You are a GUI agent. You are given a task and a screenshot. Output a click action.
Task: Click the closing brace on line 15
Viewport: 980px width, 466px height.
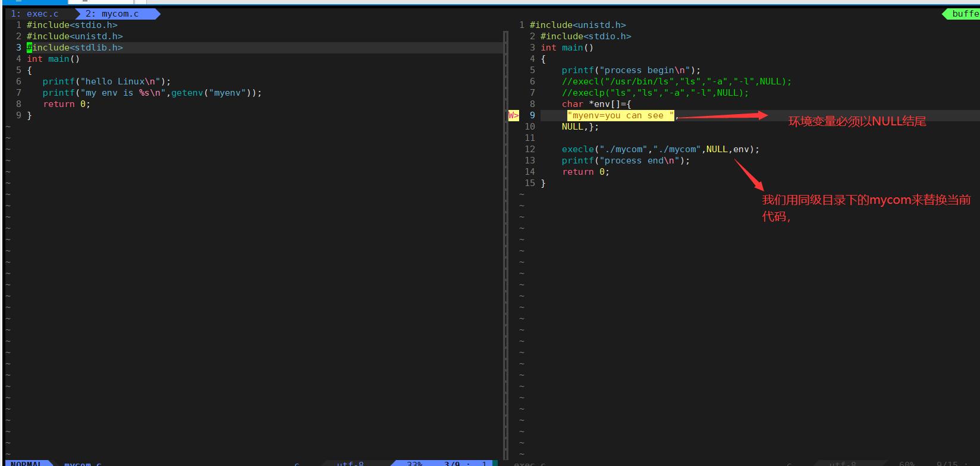click(x=543, y=183)
